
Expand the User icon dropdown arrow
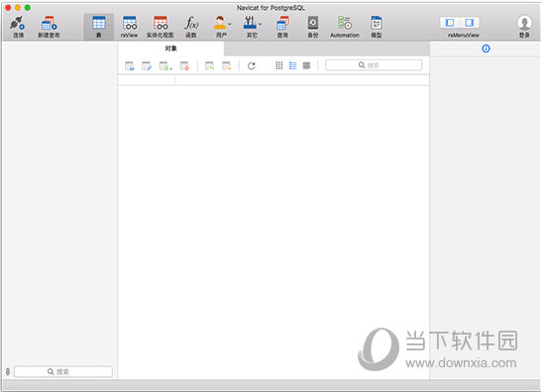pos(230,24)
